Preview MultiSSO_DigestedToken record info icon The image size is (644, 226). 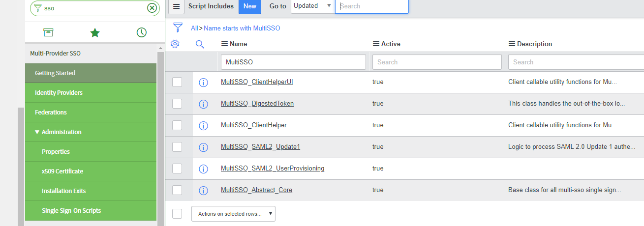(x=203, y=104)
